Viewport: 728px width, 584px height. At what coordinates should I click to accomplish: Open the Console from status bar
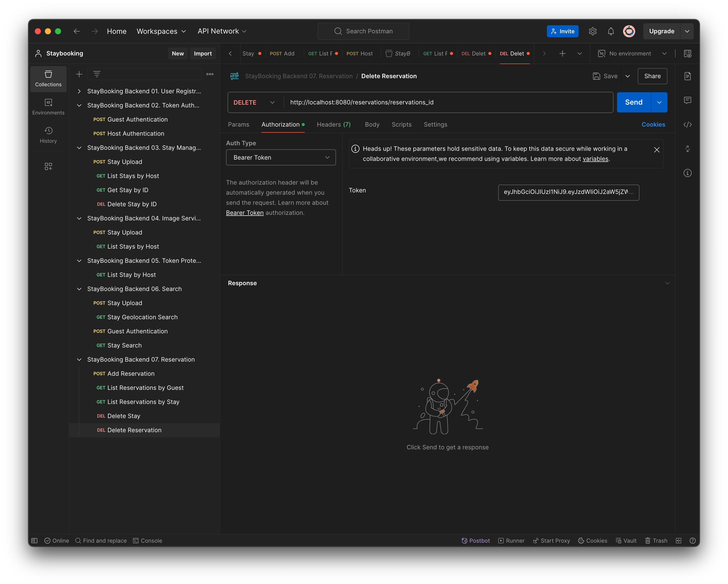(148, 540)
